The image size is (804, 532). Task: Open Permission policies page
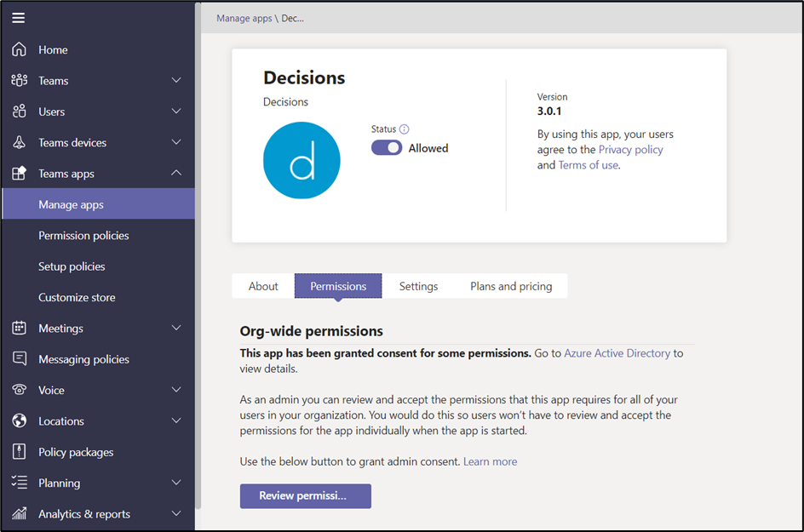tap(99, 235)
